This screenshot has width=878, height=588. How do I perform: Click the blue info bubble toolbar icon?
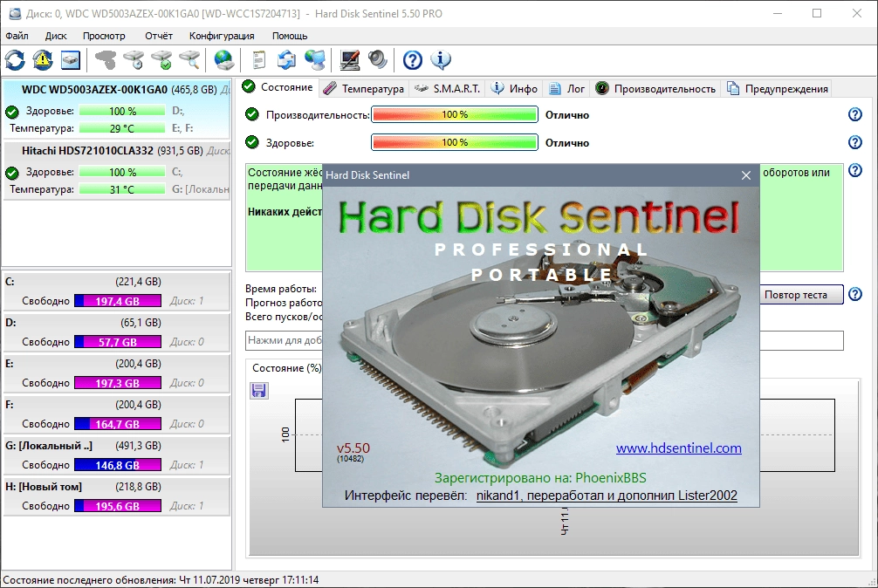pos(441,60)
